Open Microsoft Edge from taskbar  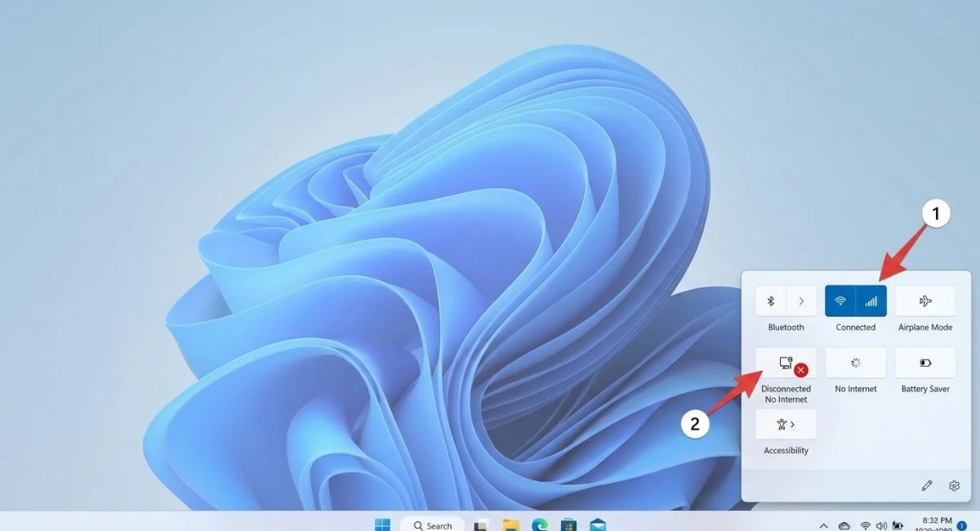tap(540, 525)
